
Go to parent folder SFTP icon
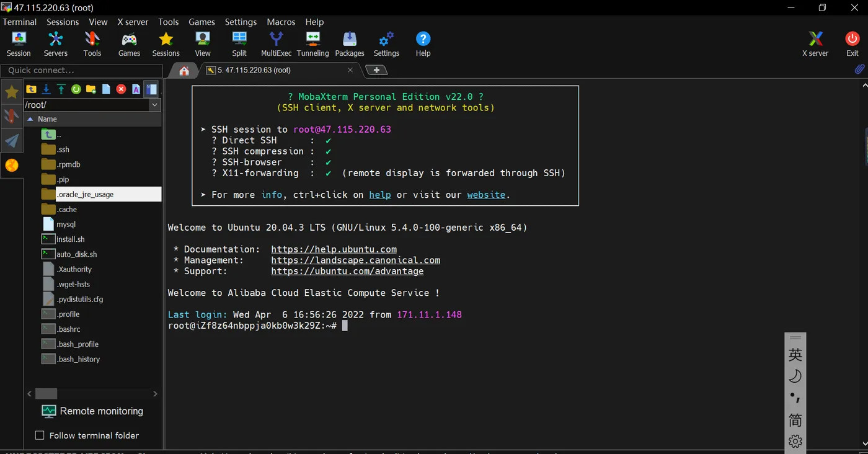tap(31, 89)
